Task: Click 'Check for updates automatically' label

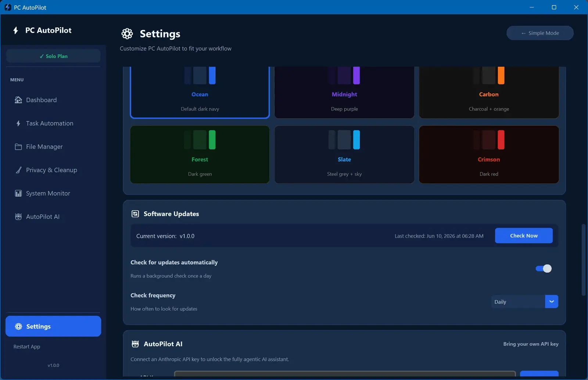Action: coord(174,263)
